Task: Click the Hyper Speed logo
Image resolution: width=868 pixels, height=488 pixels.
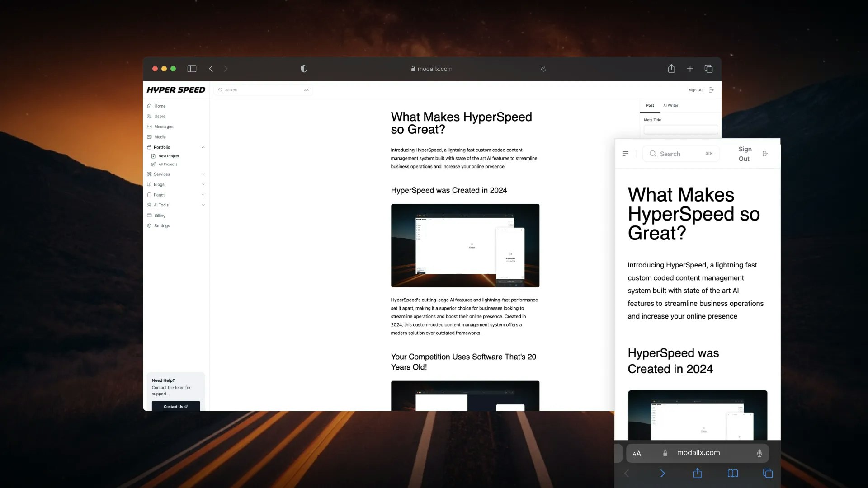Action: [176, 90]
